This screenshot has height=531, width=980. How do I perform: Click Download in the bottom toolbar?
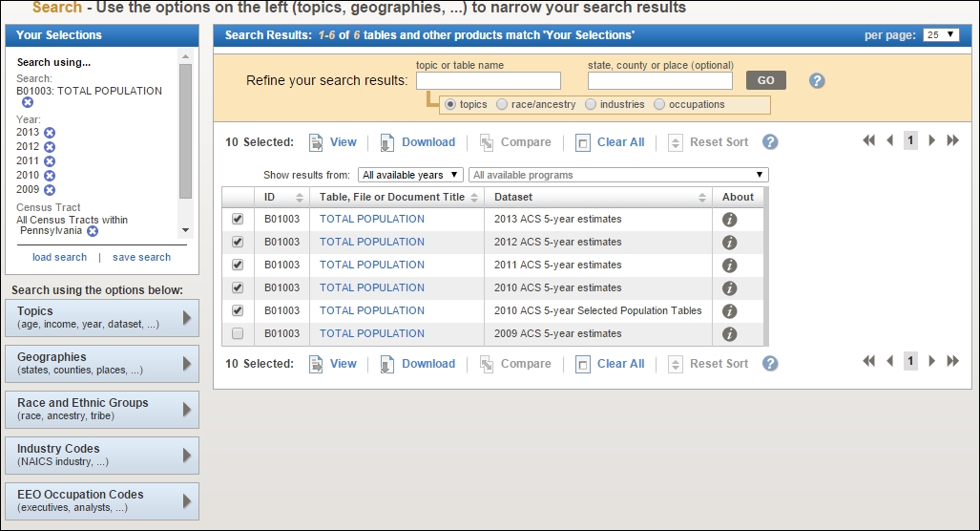pyautogui.click(x=418, y=364)
